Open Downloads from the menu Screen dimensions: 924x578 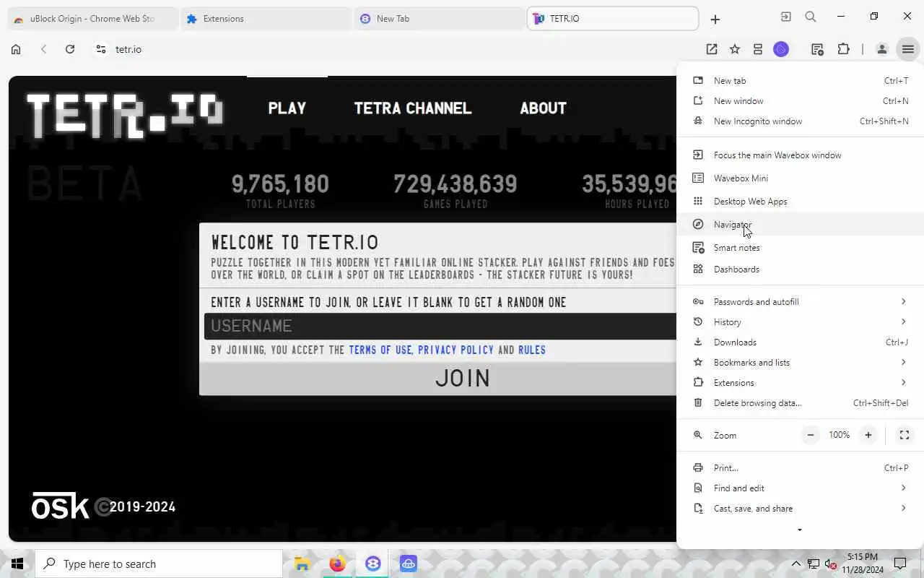click(800, 342)
